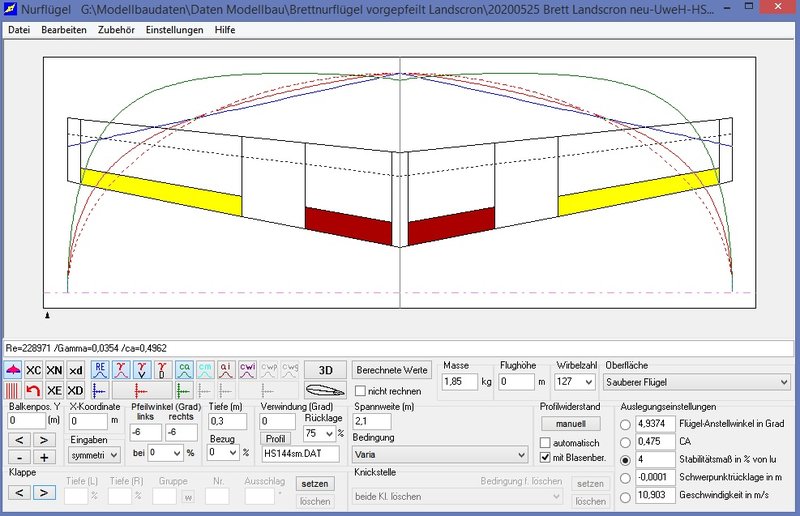Click Balkenpos '<' button
The image size is (800, 516).
[x=19, y=439]
